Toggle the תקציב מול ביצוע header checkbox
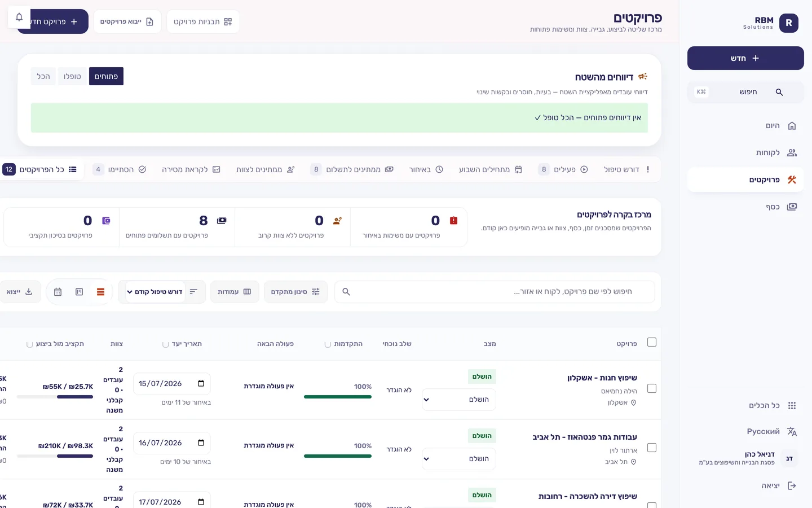The width and height of the screenshot is (812, 508). (29, 344)
